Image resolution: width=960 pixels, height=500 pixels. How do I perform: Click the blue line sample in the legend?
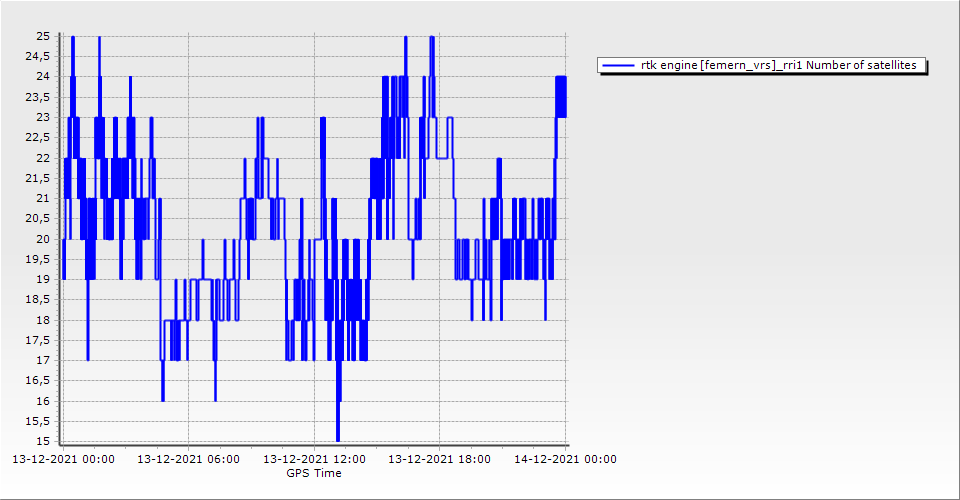click(x=618, y=66)
